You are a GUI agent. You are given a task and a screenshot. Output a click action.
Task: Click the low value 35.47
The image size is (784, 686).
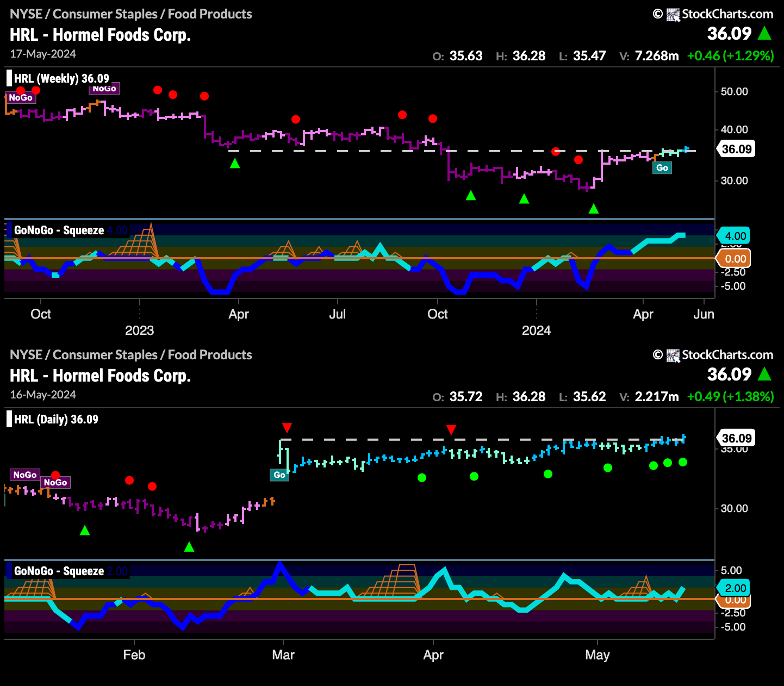pos(589,56)
